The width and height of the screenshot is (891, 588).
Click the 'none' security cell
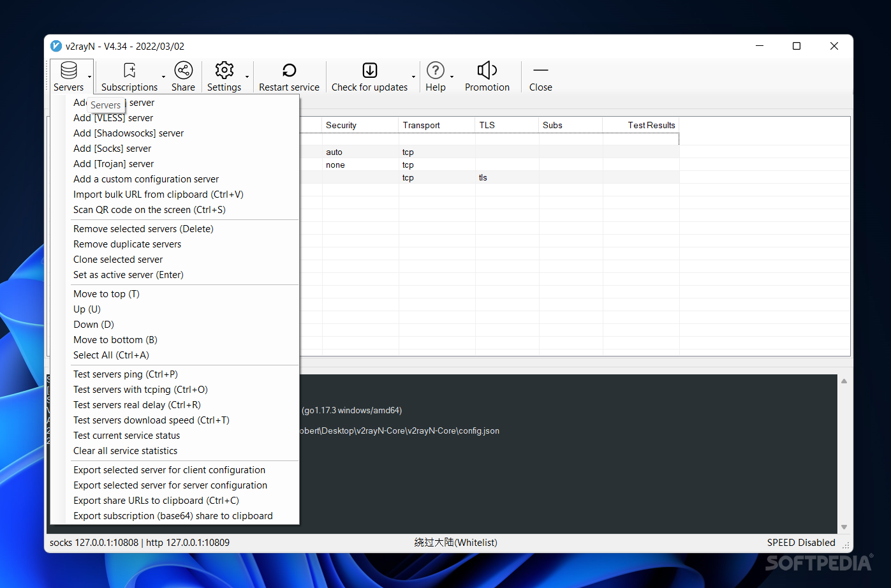click(x=335, y=165)
